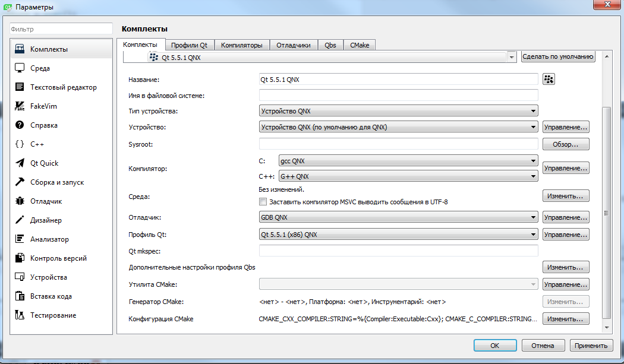The width and height of the screenshot is (624, 364).
Task: Open the C++ braces icon
Action: (x=20, y=144)
